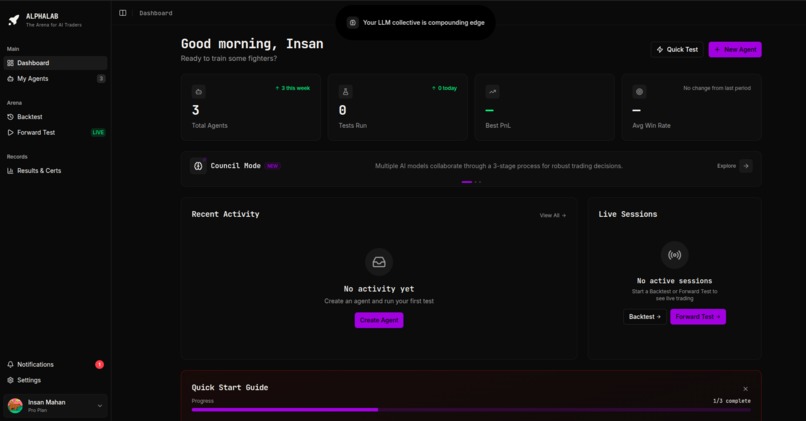806x421 pixels.
Task: Click the Explore link in Council Mode banner
Action: tap(726, 166)
